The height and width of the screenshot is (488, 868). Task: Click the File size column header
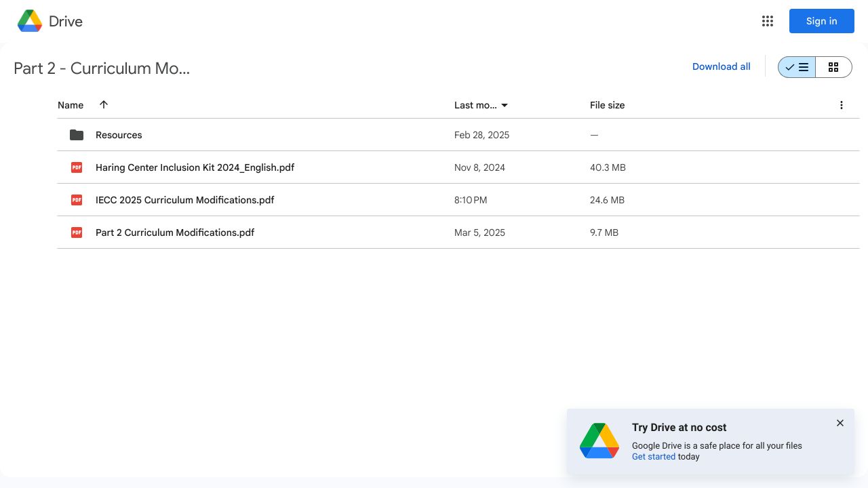[x=608, y=105]
